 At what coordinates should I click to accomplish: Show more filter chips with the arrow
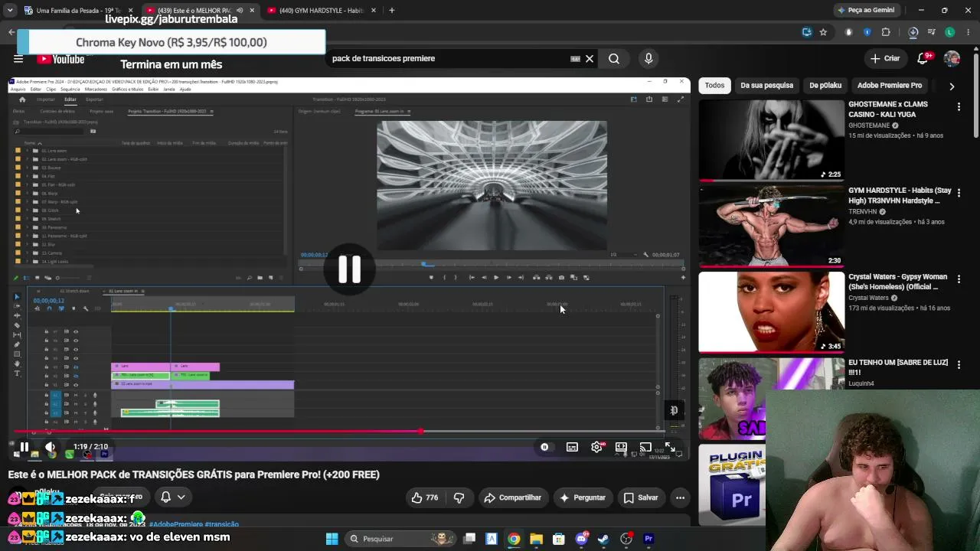952,86
